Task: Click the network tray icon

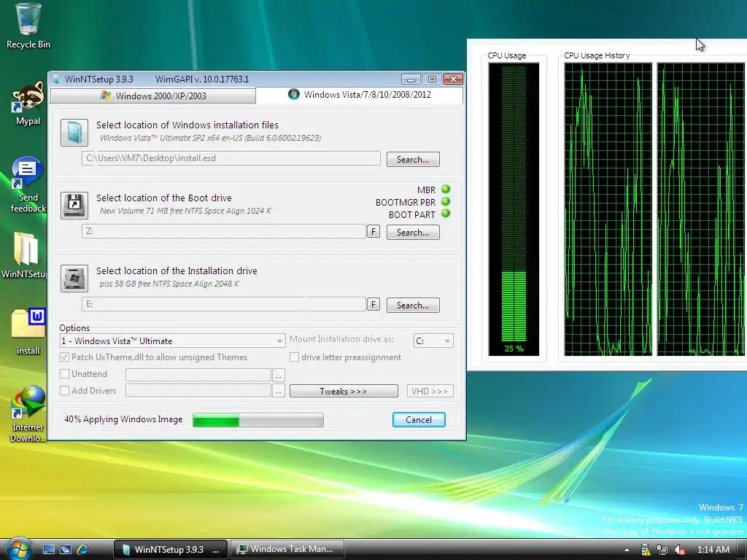Action: click(662, 550)
